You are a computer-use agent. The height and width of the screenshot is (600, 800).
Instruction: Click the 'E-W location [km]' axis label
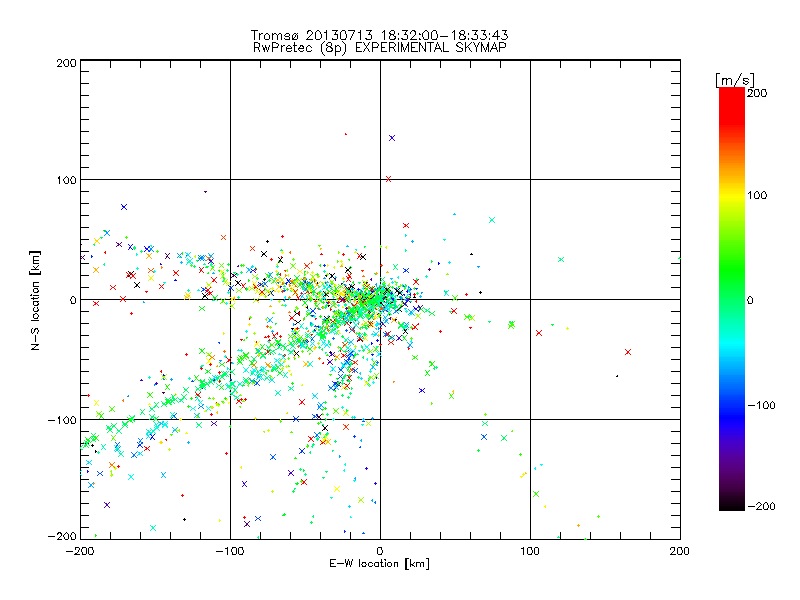coord(379,563)
